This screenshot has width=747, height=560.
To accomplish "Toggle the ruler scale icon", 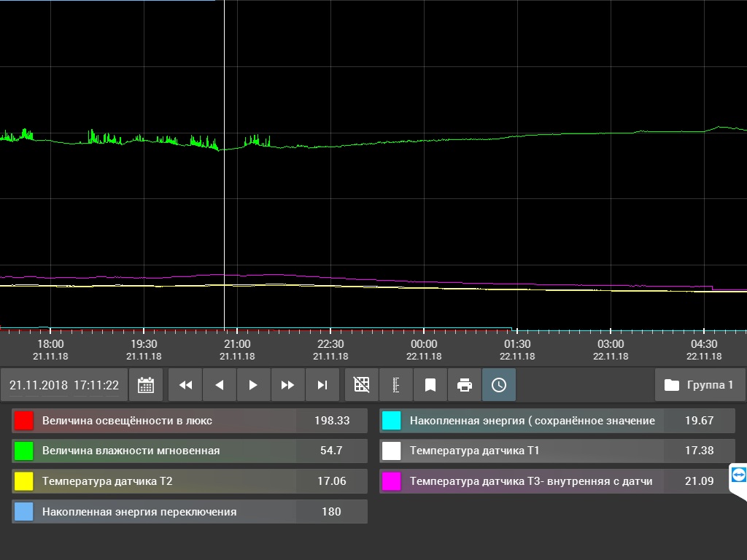I will [x=396, y=385].
